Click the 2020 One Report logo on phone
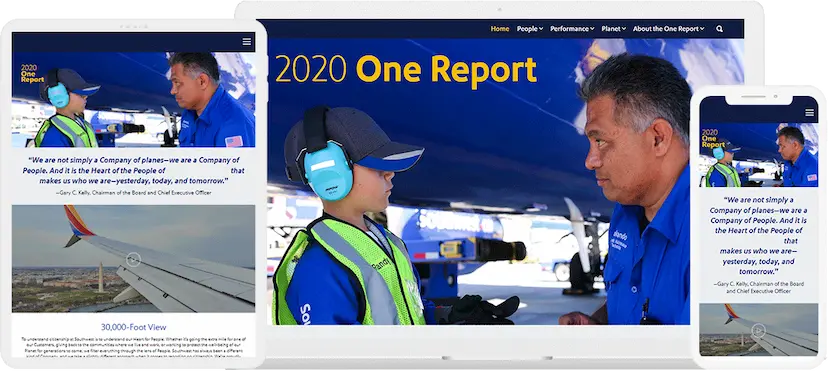Screen dimensions: 828x371 [713, 138]
